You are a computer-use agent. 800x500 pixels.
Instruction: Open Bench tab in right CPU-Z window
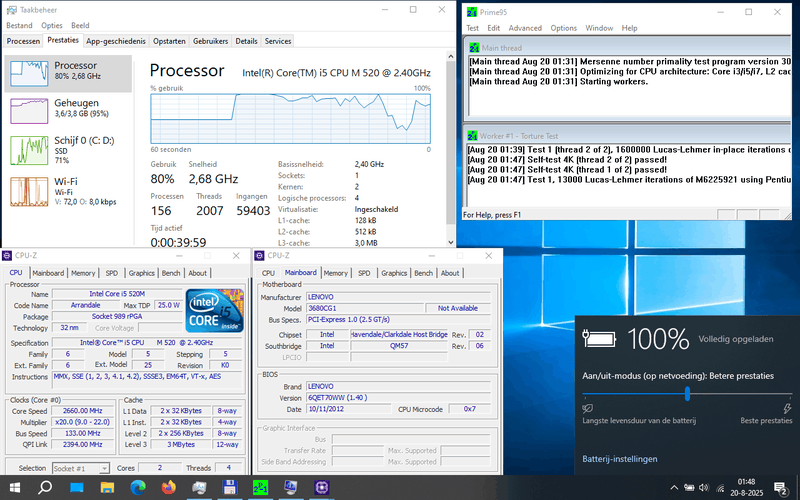pyautogui.click(x=423, y=273)
